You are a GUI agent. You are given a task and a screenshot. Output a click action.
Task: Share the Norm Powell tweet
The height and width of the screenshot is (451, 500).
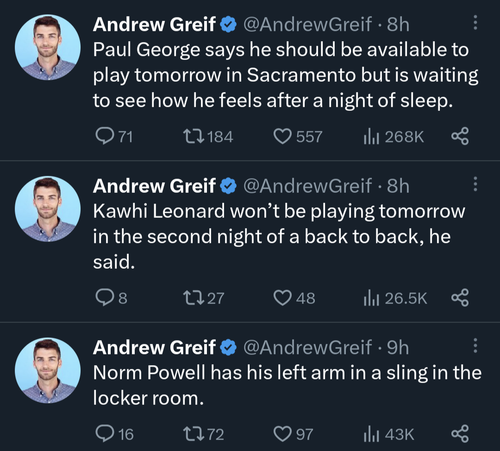point(460,434)
